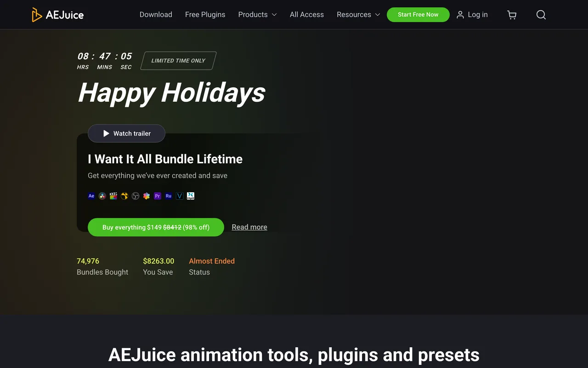Click the XSplit icon

[x=191, y=196]
